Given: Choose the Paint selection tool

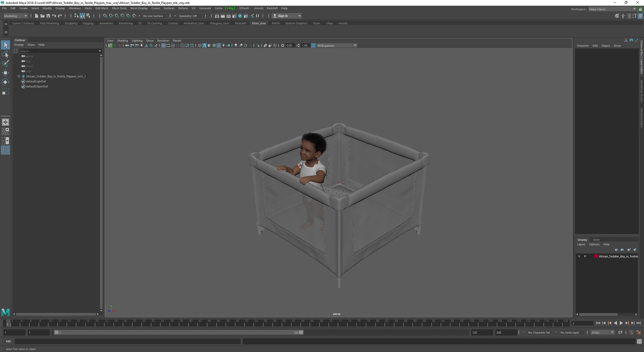Looking at the screenshot, I should [6, 64].
